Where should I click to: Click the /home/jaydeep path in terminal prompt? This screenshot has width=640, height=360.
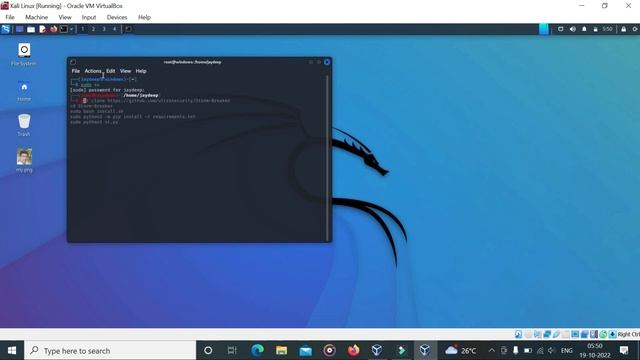141,95
